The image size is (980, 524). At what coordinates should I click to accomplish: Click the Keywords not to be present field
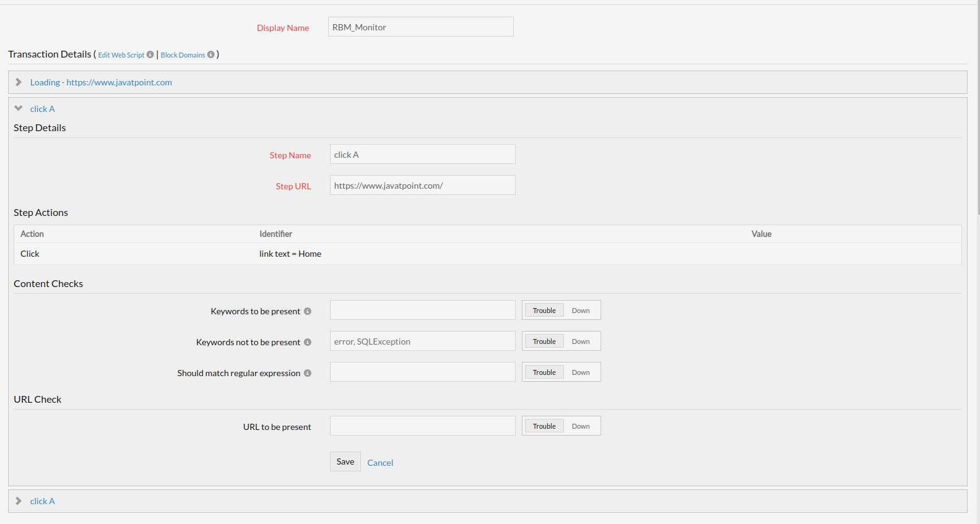click(x=422, y=341)
